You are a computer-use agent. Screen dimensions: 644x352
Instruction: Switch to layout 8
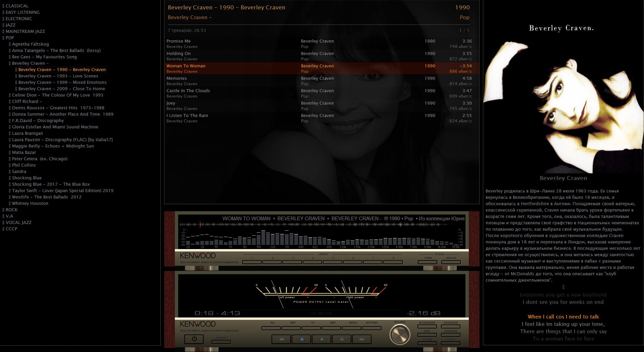393,262
